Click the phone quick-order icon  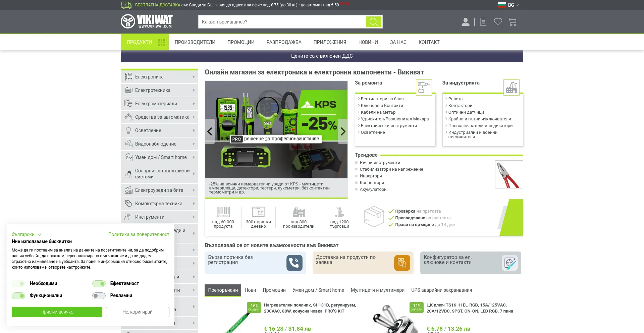click(x=294, y=263)
